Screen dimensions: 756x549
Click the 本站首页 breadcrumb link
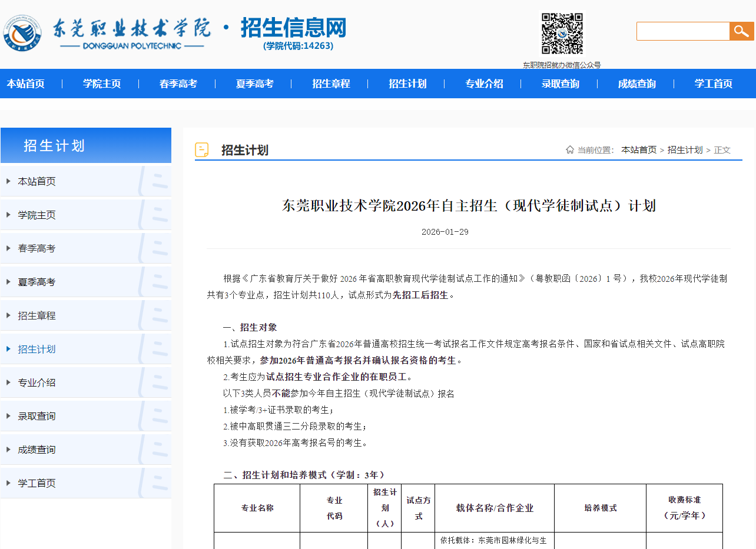639,150
